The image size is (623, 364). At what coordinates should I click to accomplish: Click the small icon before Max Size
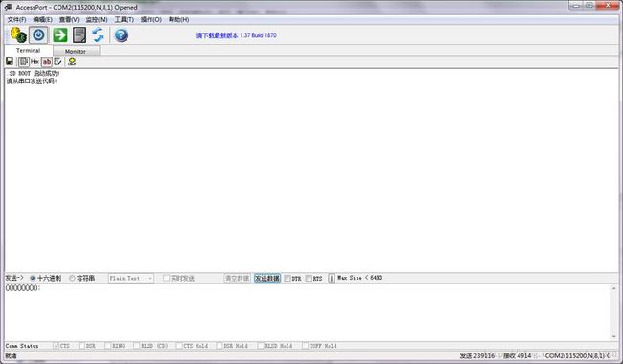click(x=332, y=278)
